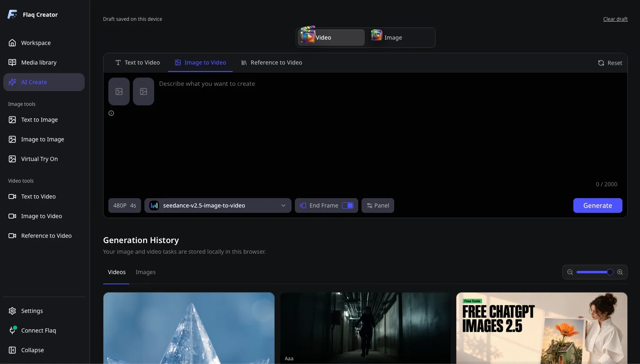640x364 pixels.
Task: Adjust the thumbnail zoom slider
Action: click(595, 272)
